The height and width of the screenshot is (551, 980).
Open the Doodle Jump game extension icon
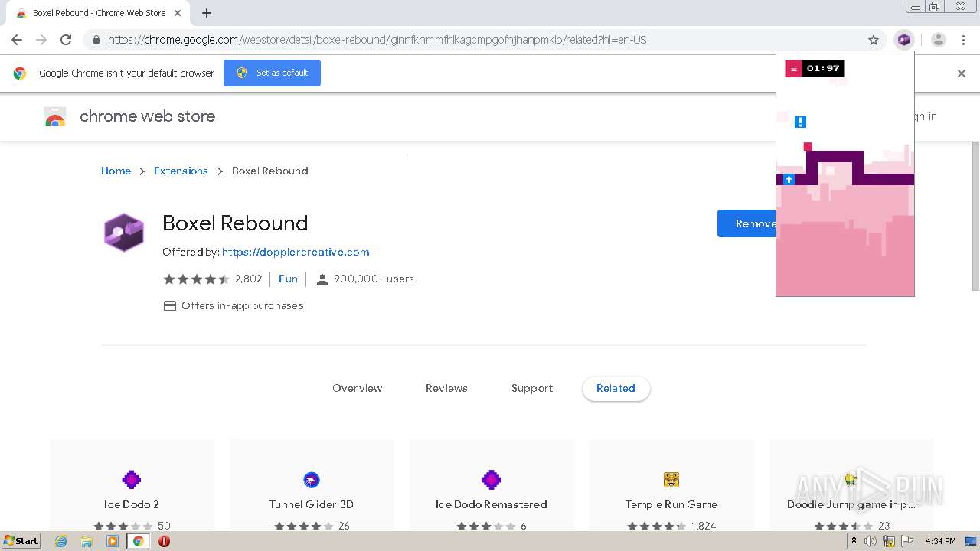point(851,480)
